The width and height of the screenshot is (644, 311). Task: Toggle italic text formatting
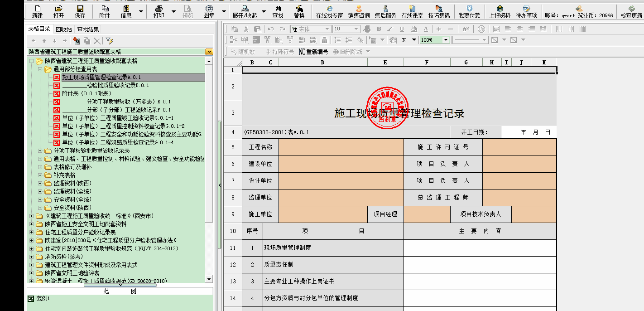click(390, 29)
